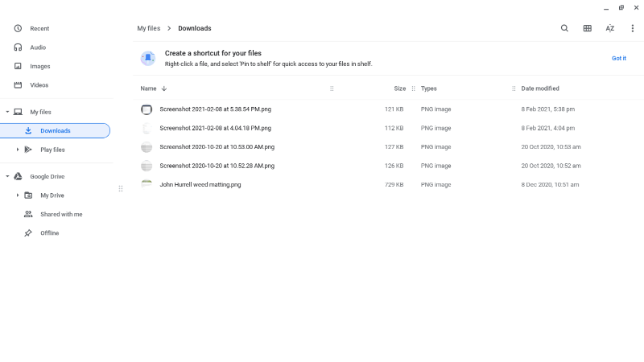
Task: Sort by the Size column header
Action: [x=399, y=88]
